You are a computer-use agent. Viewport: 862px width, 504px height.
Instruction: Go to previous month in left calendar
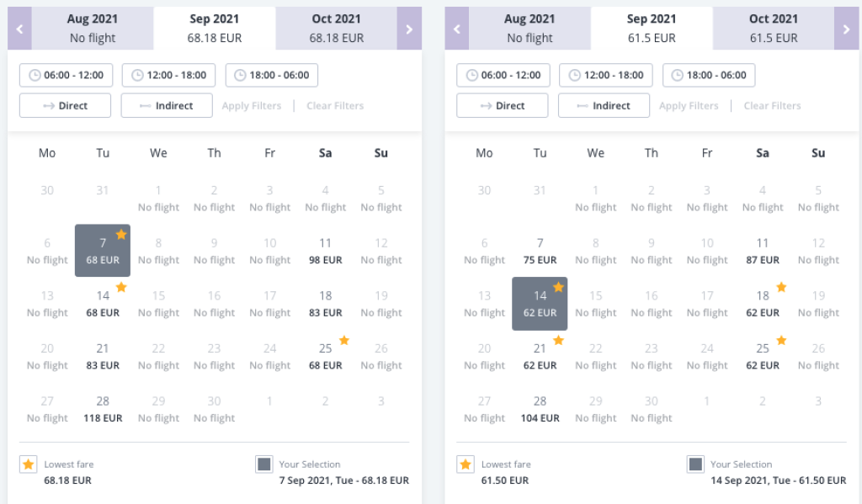click(x=19, y=29)
